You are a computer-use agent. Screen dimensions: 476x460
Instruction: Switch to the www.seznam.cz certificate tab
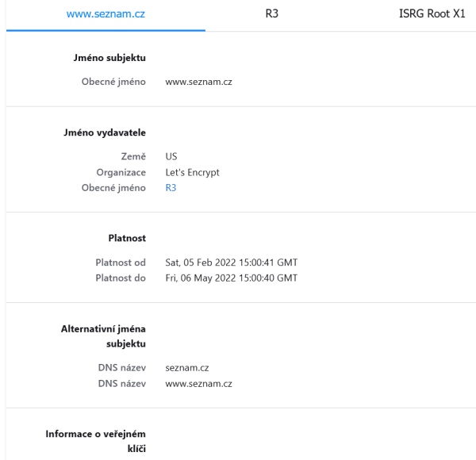[104, 15]
